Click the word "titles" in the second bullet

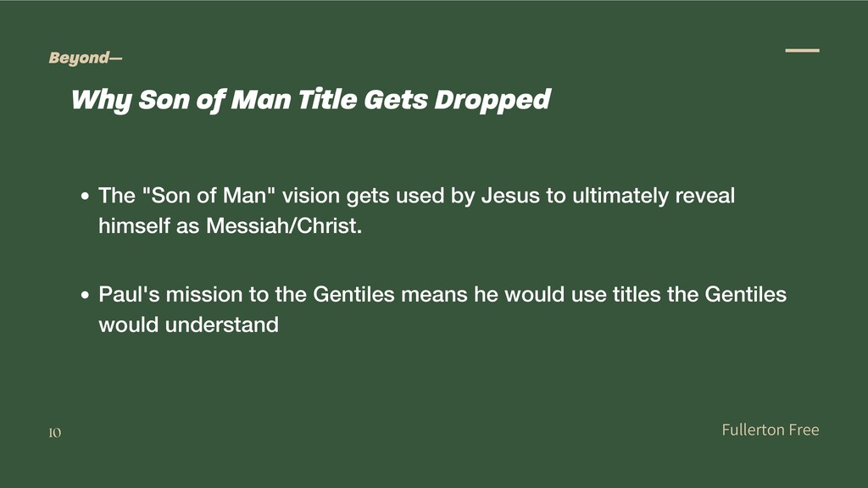(x=636, y=294)
